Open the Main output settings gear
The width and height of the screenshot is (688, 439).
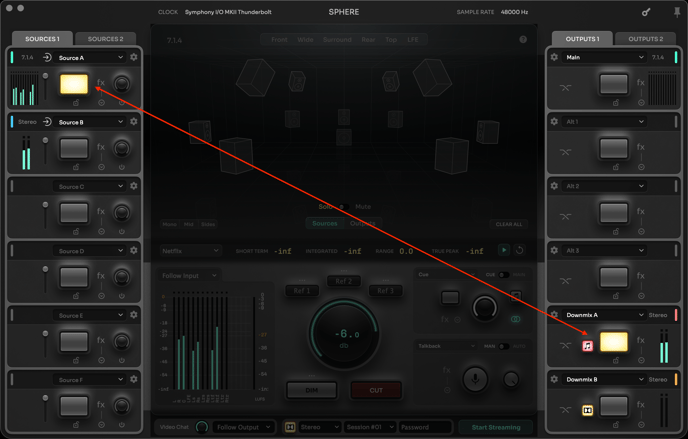tap(555, 57)
